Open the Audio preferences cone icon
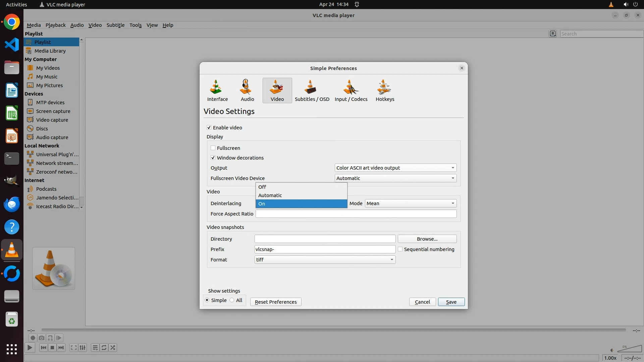 [247, 90]
